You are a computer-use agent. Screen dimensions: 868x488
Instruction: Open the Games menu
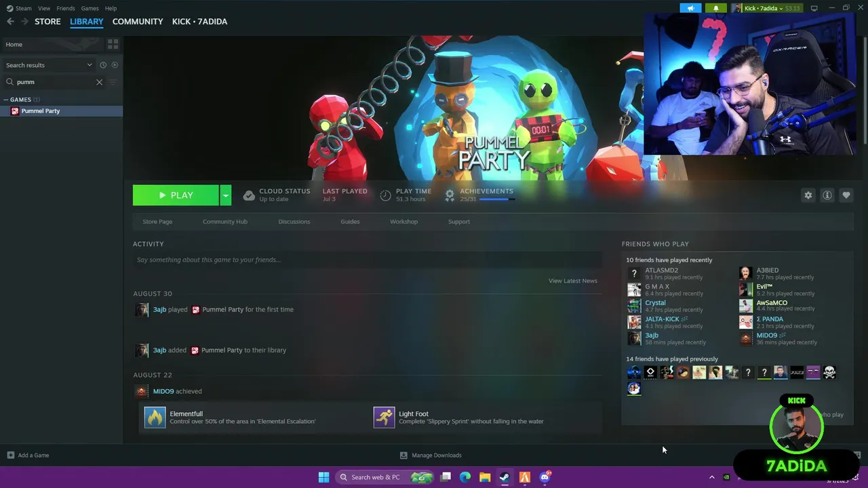click(x=90, y=8)
